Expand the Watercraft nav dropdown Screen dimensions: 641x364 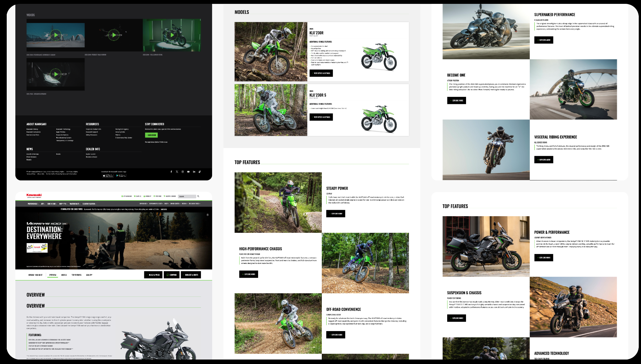(75, 204)
